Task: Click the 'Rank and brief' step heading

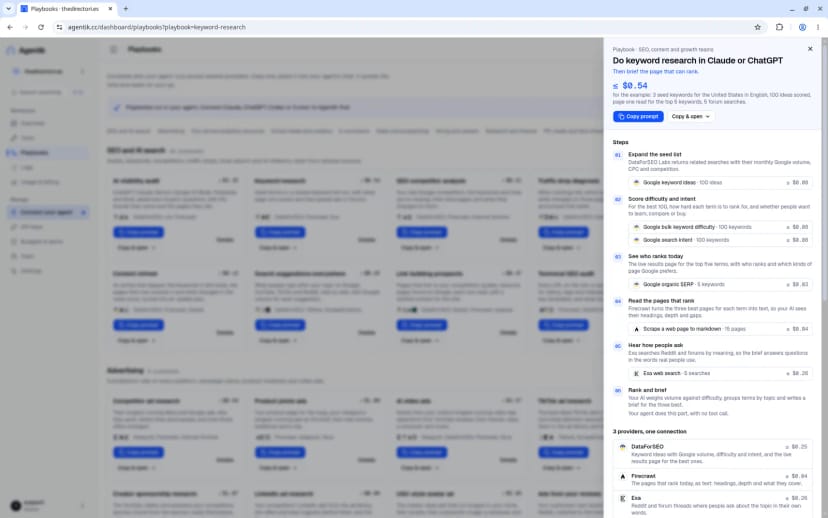Action: click(647, 390)
